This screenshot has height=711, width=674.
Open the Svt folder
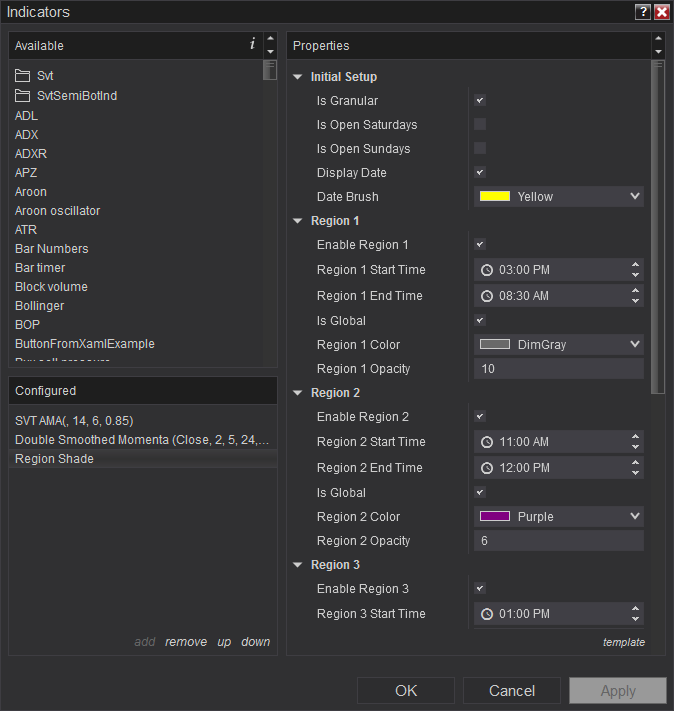click(x=44, y=76)
